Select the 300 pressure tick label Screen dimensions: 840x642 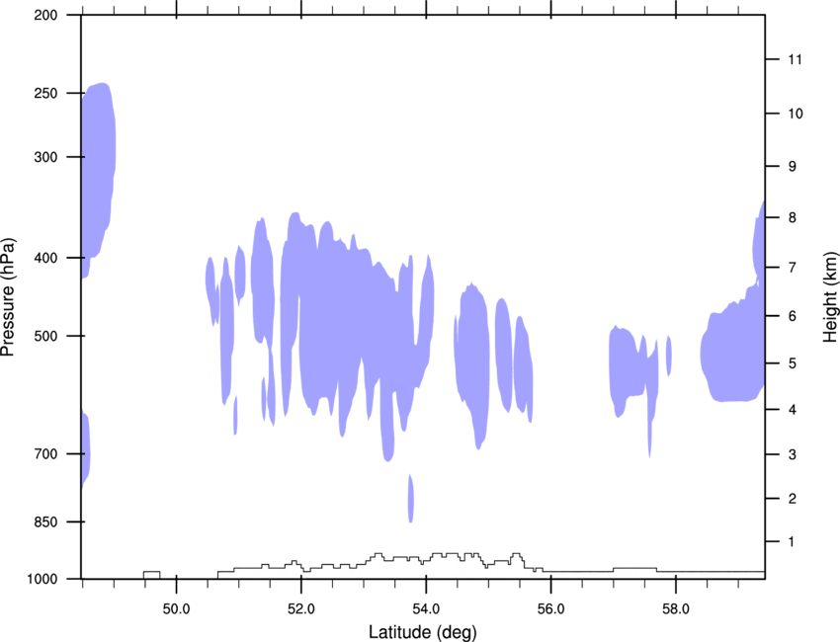[45, 157]
